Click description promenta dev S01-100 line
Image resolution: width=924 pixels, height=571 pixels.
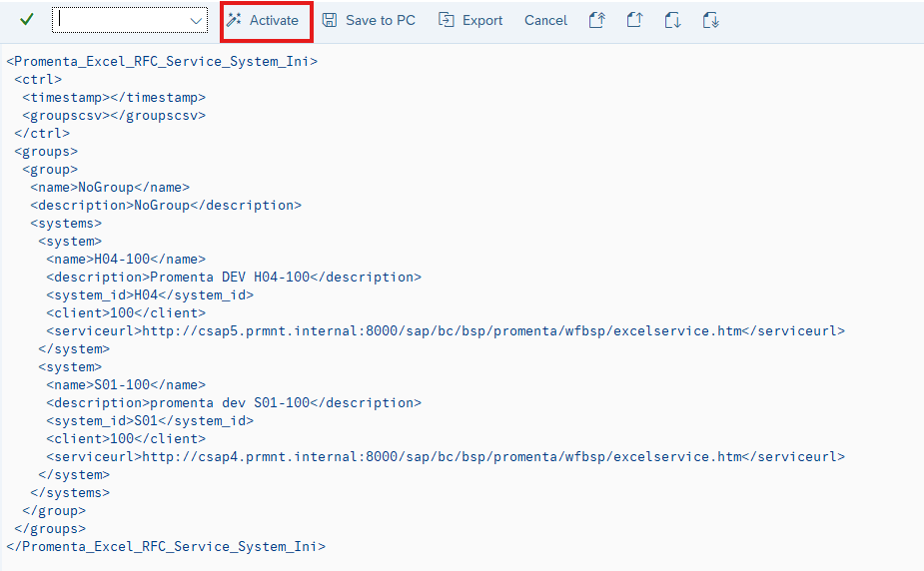[x=234, y=402]
